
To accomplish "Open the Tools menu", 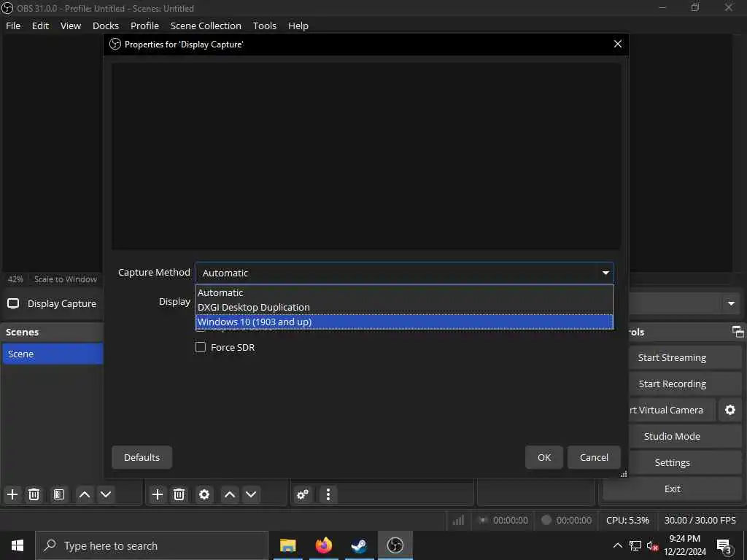I will point(264,26).
